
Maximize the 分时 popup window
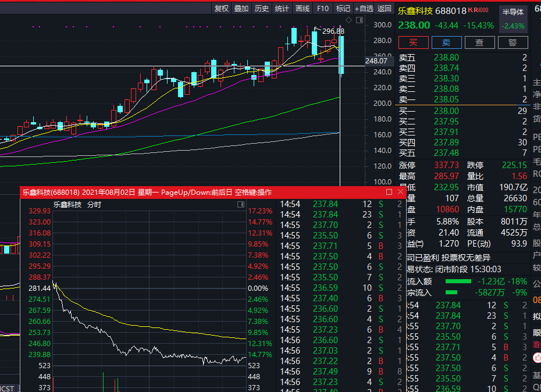tap(389, 192)
